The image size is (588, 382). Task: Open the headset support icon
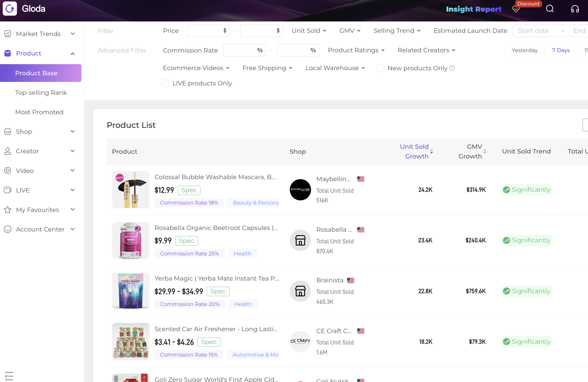(575, 9)
